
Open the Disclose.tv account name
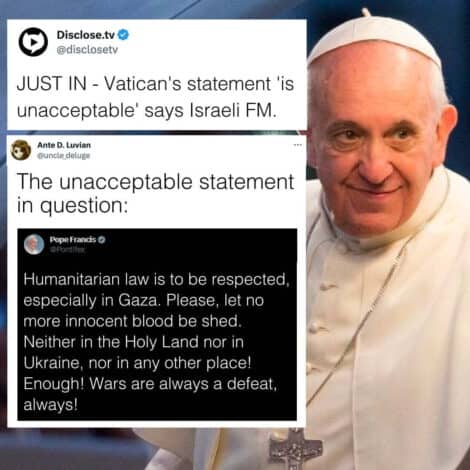pyautogui.click(x=86, y=35)
